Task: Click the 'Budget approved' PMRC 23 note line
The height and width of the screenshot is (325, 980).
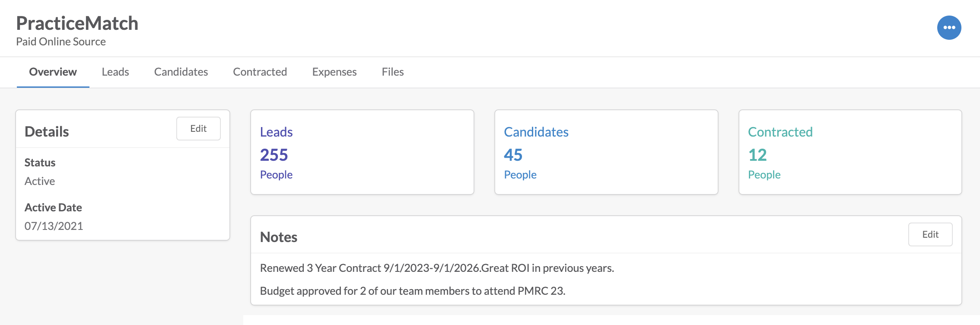Action: coord(413,291)
